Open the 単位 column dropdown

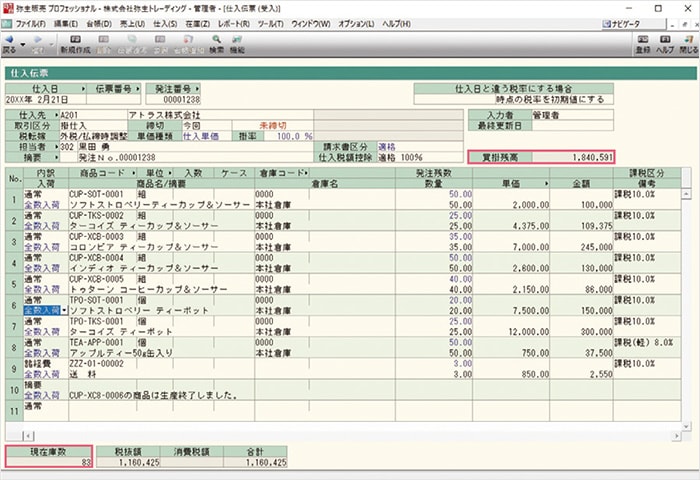coord(170,173)
